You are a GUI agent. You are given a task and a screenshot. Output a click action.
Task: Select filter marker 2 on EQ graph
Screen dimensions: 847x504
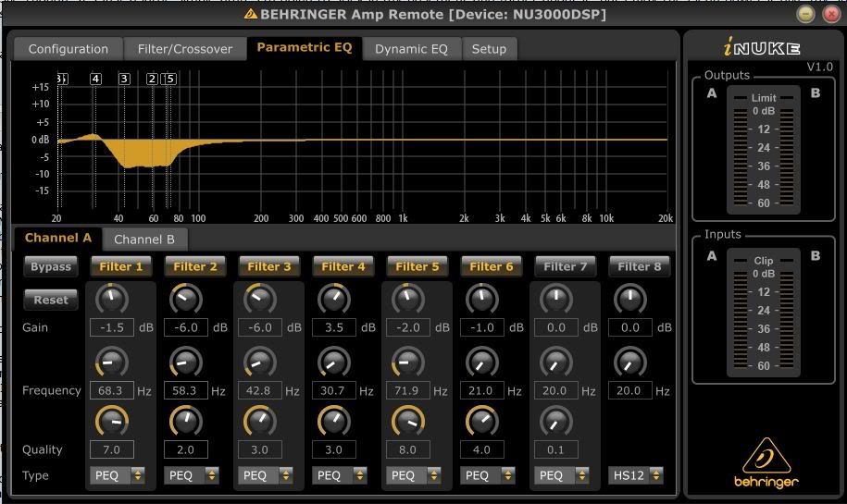point(153,79)
